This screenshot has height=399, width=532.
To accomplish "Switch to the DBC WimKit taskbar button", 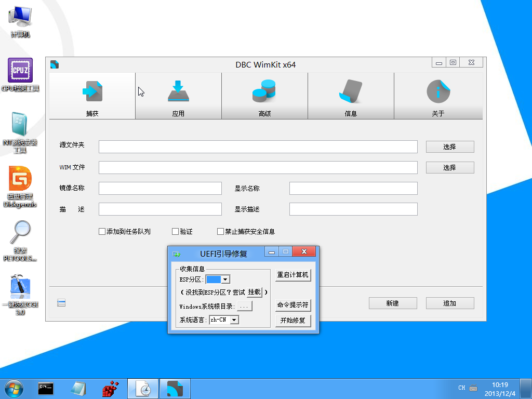I will pos(175,389).
